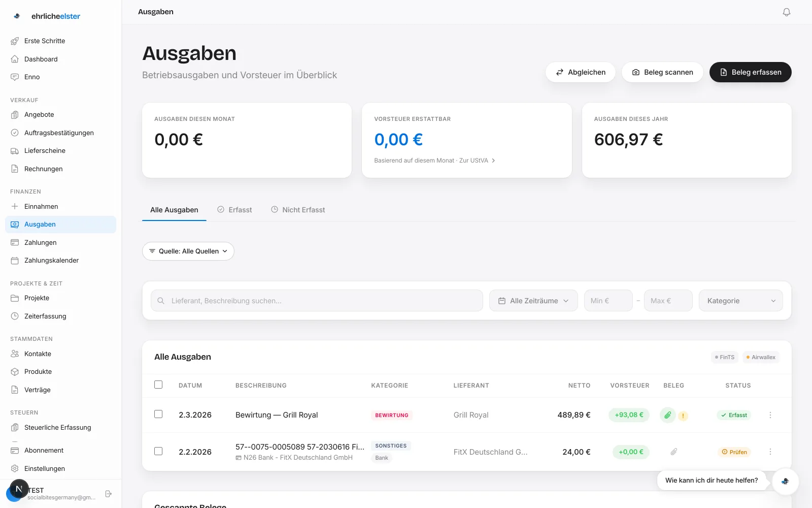
Task: Open Alle Zeiträume dropdown
Action: point(533,301)
